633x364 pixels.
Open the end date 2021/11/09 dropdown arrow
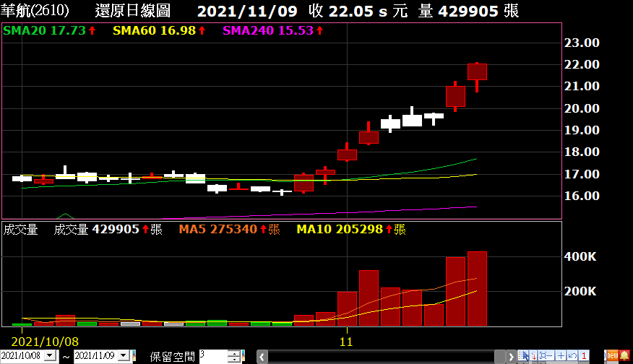click(x=124, y=355)
